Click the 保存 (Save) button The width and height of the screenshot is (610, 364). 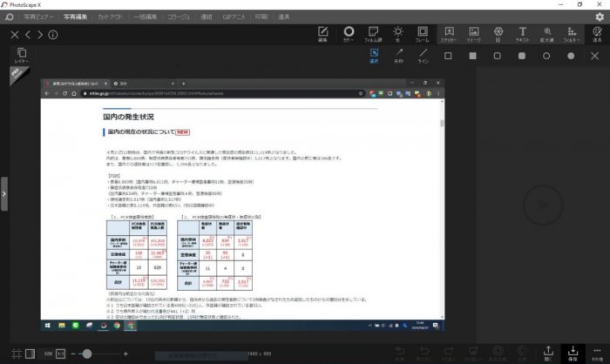pos(573,353)
